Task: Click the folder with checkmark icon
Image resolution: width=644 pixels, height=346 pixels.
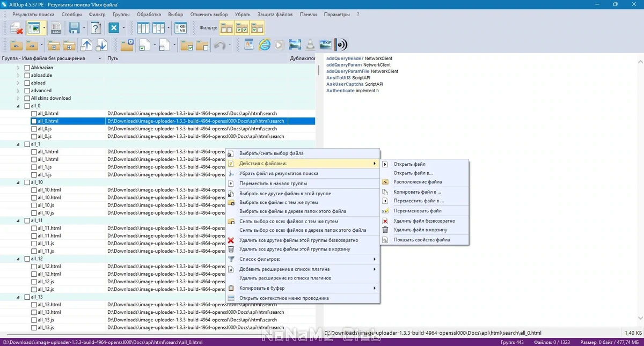Action: coord(187,46)
